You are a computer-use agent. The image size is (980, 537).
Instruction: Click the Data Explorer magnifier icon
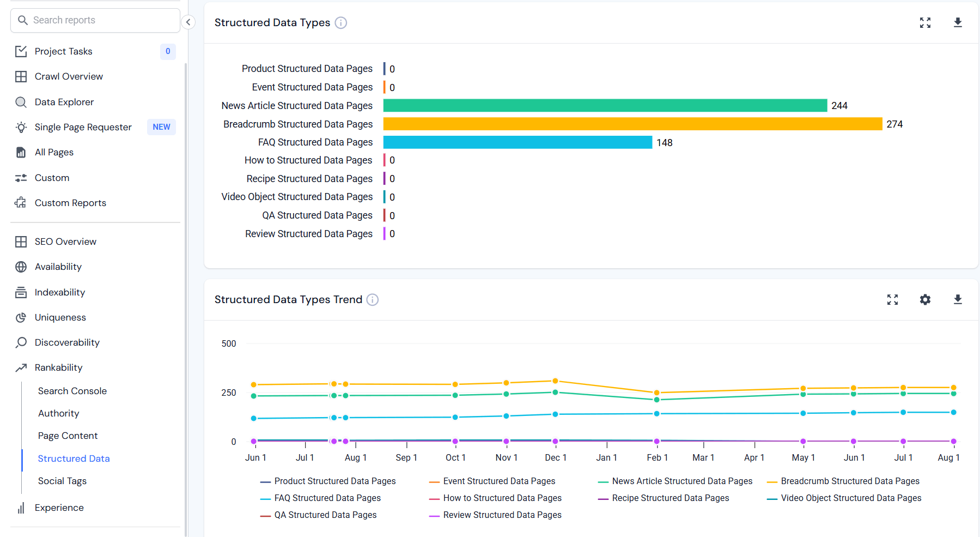click(x=21, y=102)
